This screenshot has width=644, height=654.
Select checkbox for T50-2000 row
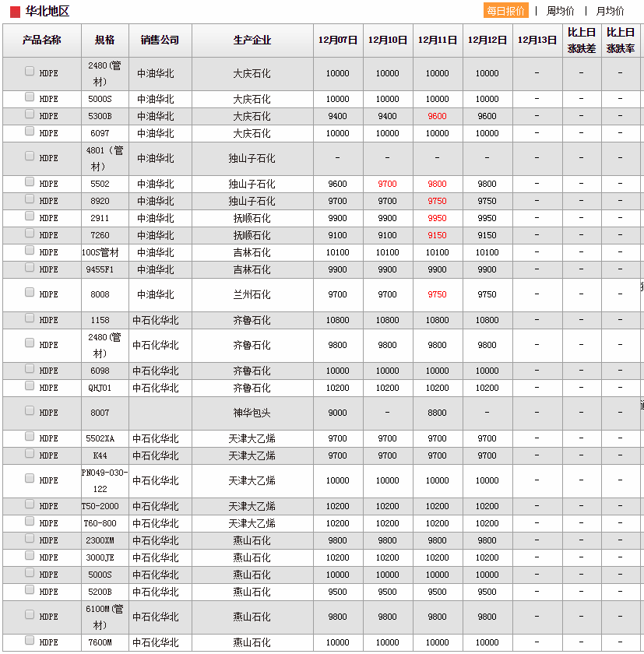point(29,504)
